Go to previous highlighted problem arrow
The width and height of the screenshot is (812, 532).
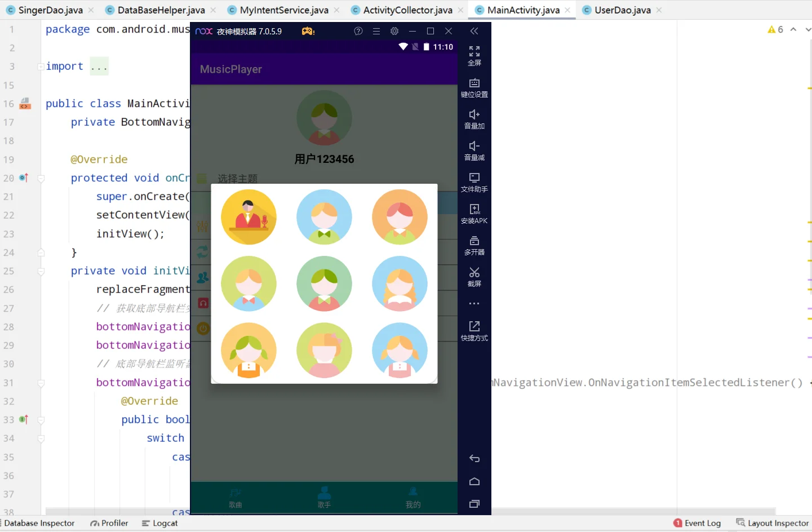(x=793, y=29)
